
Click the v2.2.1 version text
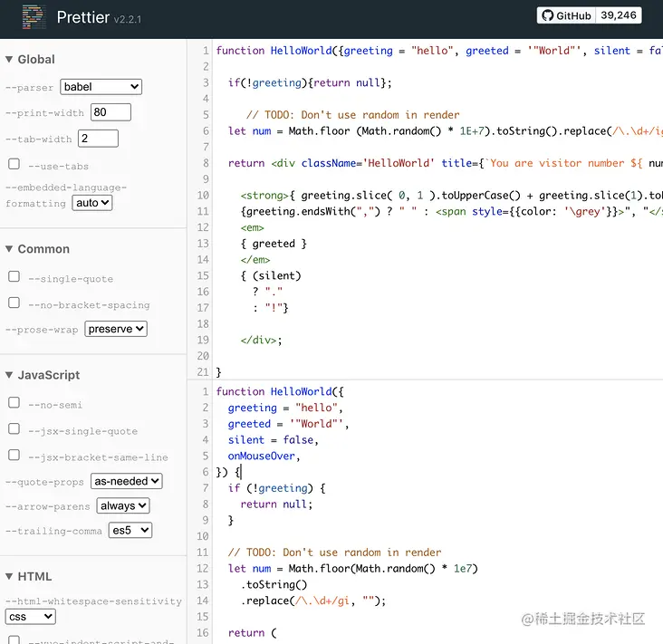(x=128, y=19)
